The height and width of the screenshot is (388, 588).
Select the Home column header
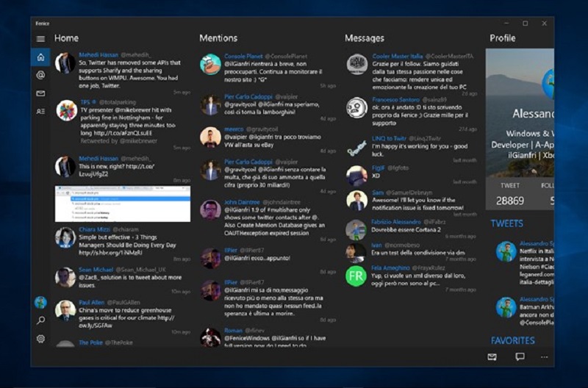pyautogui.click(x=66, y=38)
